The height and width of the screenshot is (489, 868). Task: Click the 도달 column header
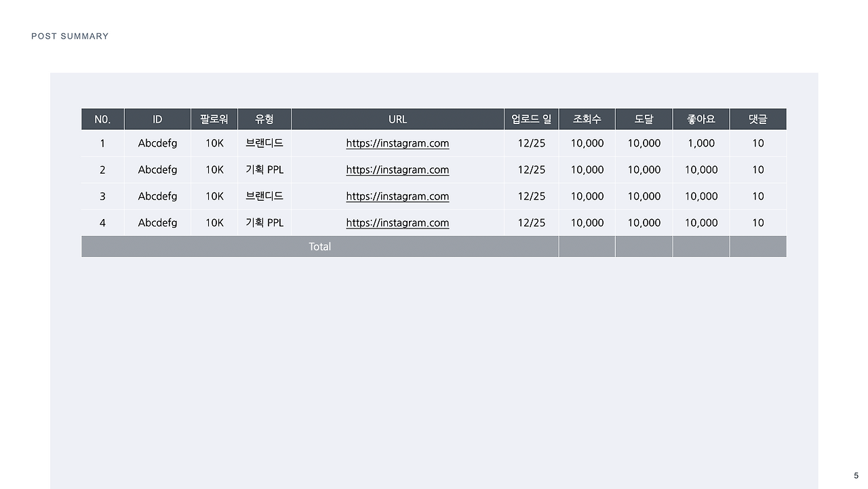(644, 119)
